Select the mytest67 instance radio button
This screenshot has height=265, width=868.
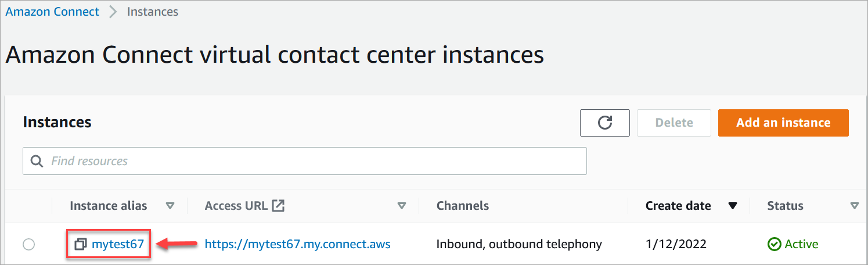click(28, 245)
